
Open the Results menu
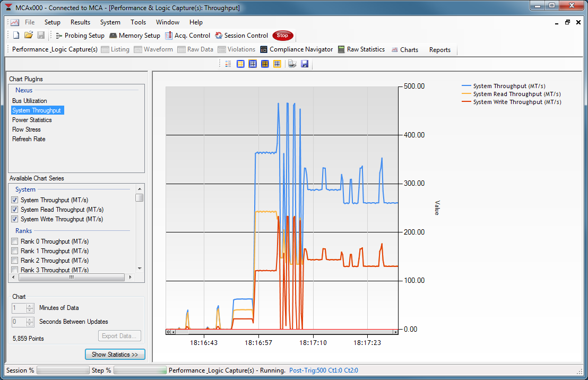click(80, 22)
